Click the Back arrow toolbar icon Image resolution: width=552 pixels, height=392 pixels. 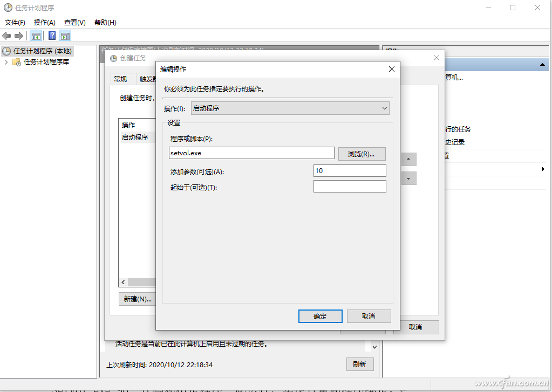[x=6, y=36]
